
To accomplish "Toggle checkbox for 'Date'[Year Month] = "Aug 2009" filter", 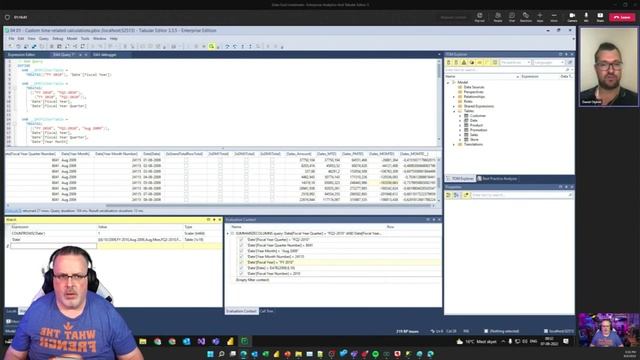I will pyautogui.click(x=241, y=251).
